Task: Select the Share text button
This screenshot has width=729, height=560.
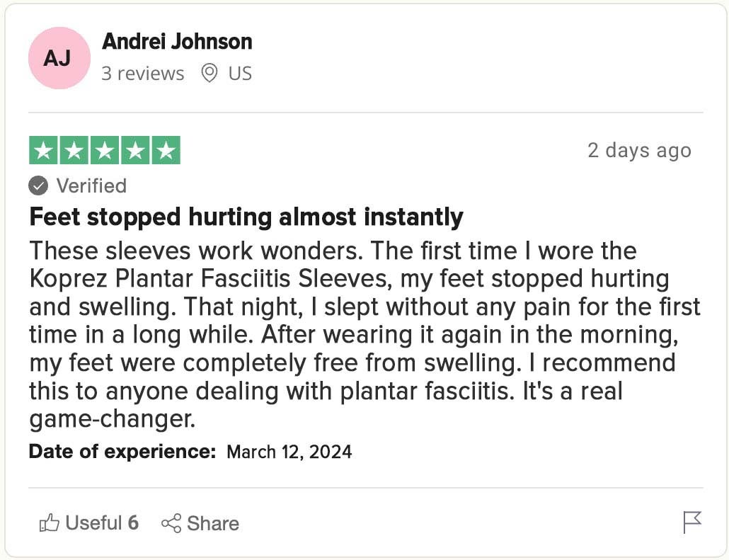Action: click(x=213, y=523)
